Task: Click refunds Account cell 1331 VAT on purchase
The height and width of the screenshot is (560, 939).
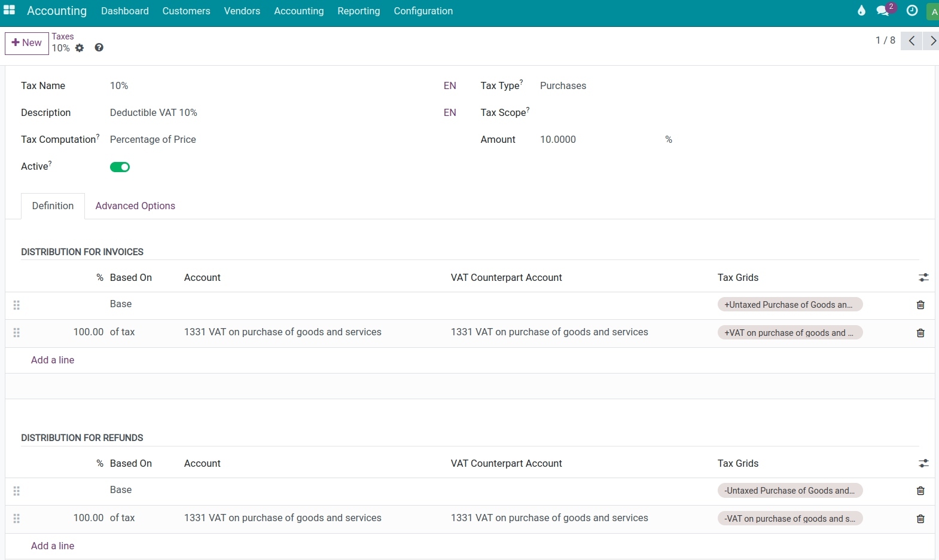Action: [x=283, y=518]
